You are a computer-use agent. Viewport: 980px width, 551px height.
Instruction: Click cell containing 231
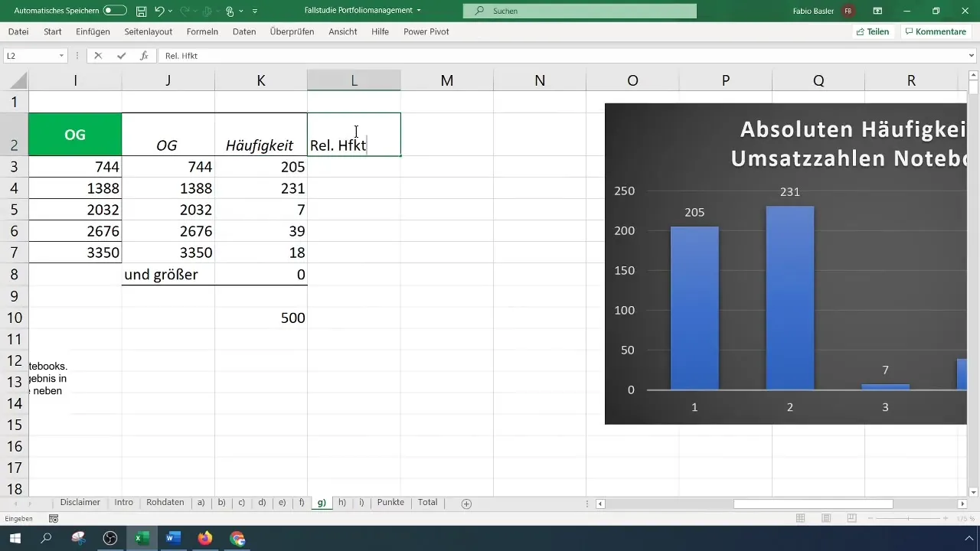click(x=261, y=188)
